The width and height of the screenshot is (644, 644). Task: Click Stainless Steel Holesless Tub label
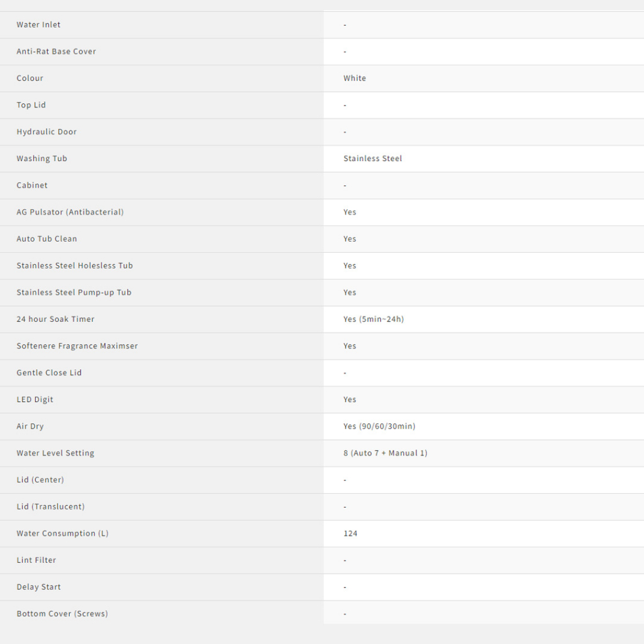coord(74,265)
